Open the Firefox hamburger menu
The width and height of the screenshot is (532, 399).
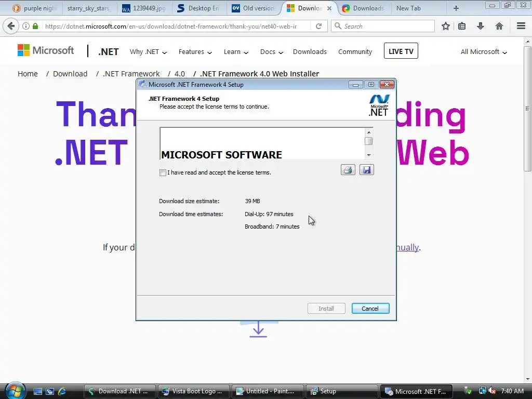[521, 26]
